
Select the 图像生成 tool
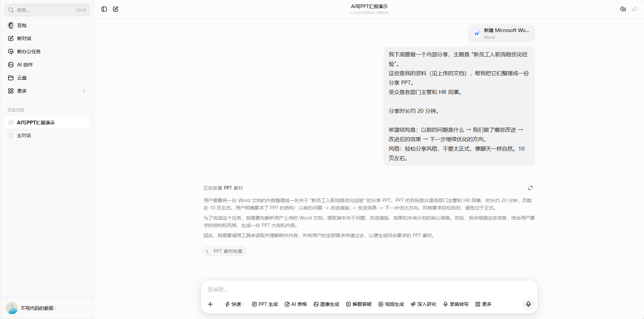[x=327, y=304]
